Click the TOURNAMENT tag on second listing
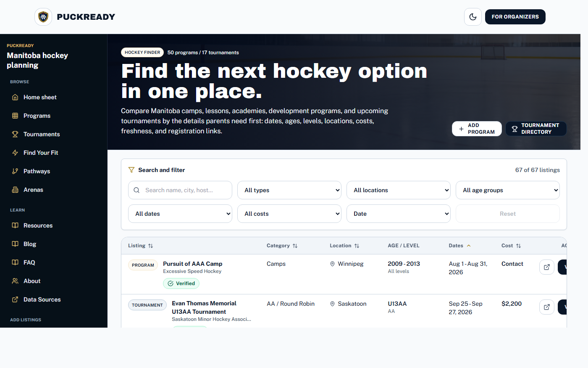This screenshot has height=368, width=588. pos(147,305)
